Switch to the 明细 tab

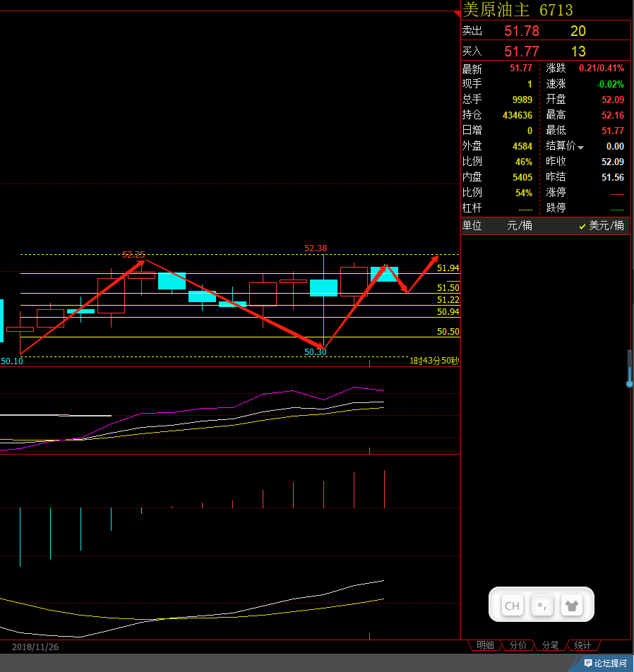tap(485, 645)
